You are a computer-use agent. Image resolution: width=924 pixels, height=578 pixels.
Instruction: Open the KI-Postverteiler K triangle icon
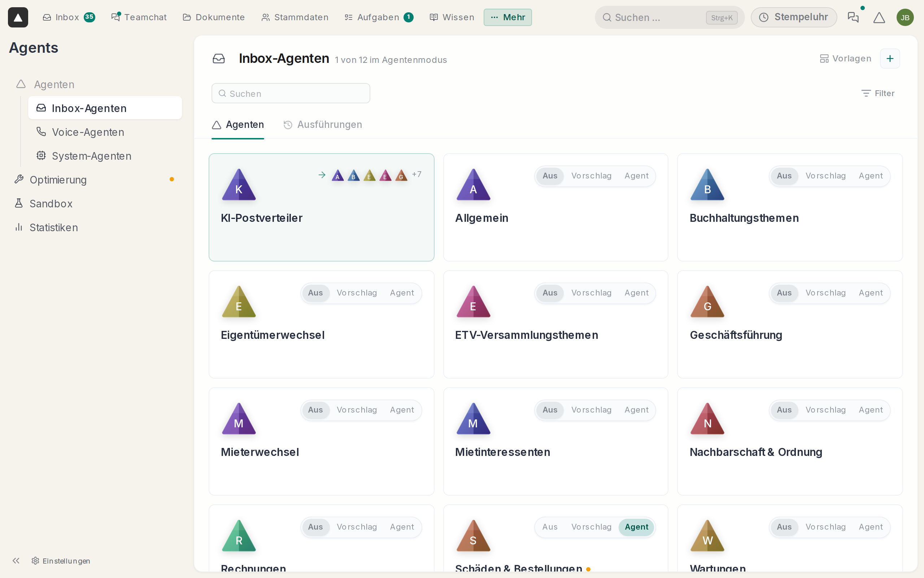pyautogui.click(x=239, y=185)
